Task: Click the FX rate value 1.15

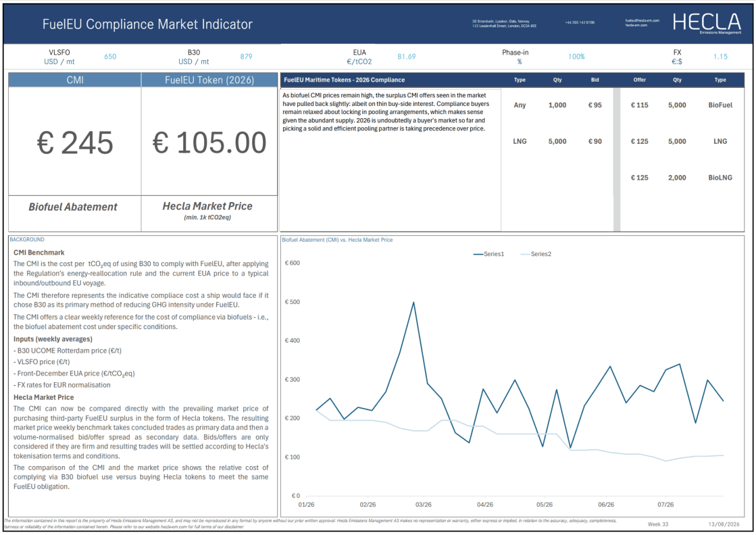Action: (x=720, y=56)
